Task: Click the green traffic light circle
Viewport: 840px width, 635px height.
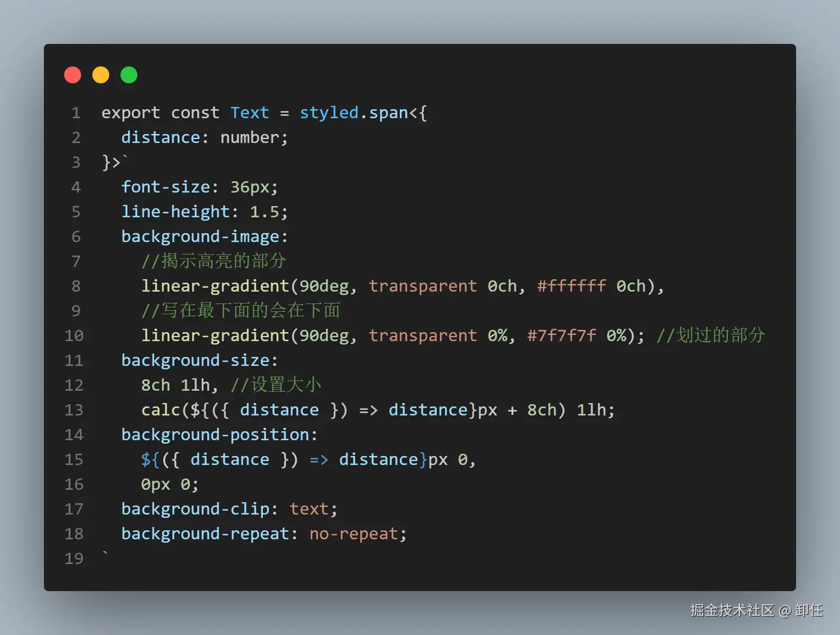Action: [128, 74]
